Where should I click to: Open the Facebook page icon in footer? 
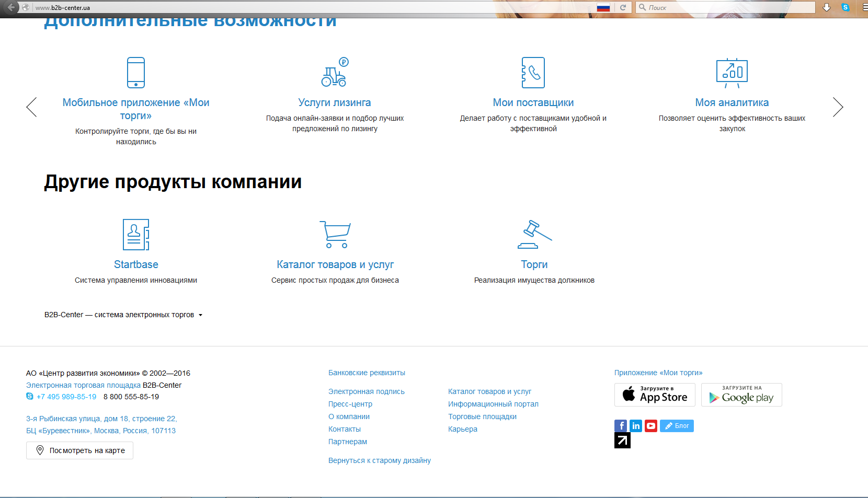tap(621, 426)
